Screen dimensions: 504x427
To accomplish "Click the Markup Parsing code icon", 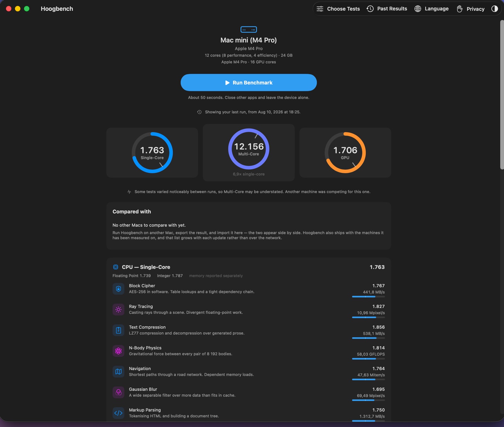I will tap(118, 413).
